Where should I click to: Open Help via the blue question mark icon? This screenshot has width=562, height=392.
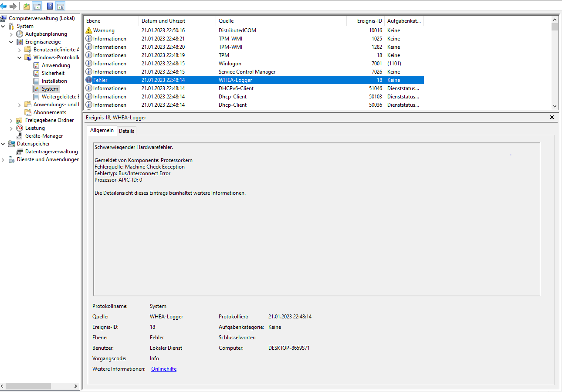click(x=50, y=6)
